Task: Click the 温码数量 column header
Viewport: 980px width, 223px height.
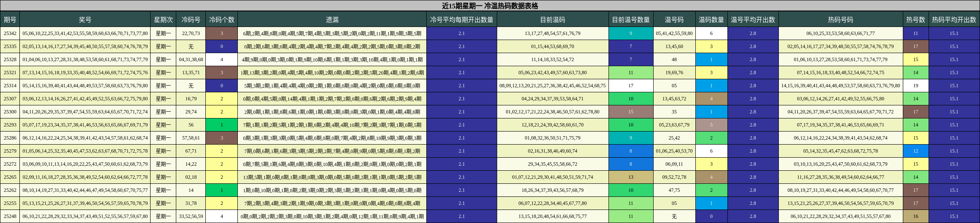Action: [x=711, y=19]
